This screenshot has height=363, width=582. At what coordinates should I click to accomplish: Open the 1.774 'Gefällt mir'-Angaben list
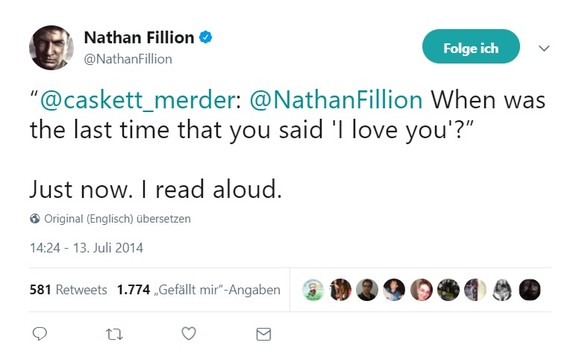[199, 290]
